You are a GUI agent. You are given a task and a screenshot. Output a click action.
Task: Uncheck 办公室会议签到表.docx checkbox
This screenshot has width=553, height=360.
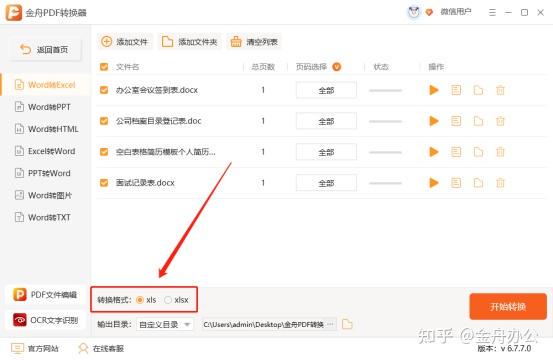104,90
